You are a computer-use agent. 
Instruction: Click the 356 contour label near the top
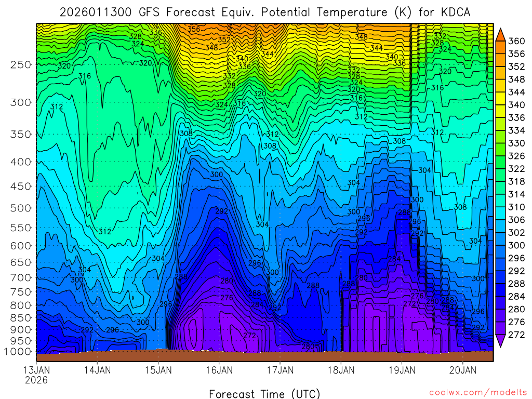click(194, 29)
